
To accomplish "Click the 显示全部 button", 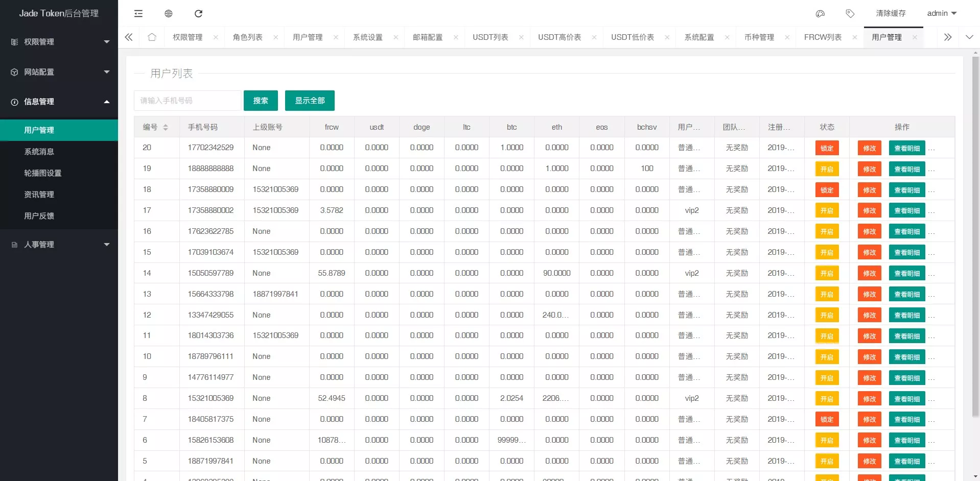I will [310, 101].
